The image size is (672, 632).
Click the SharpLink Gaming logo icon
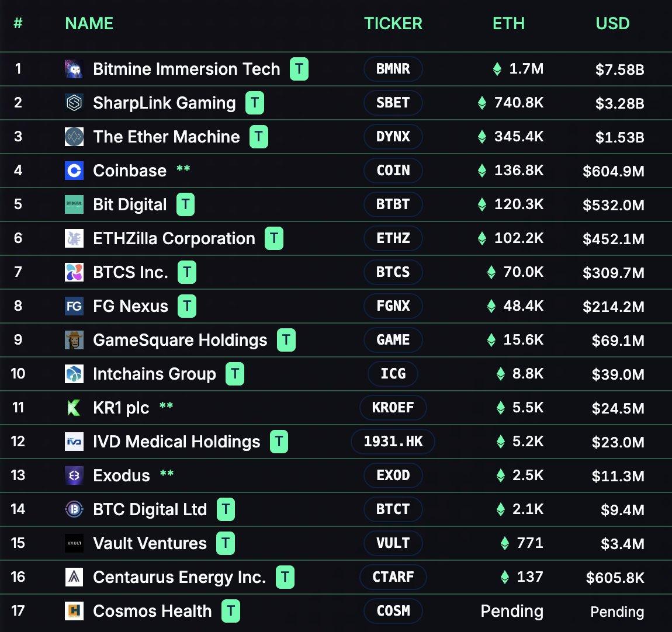(74, 103)
